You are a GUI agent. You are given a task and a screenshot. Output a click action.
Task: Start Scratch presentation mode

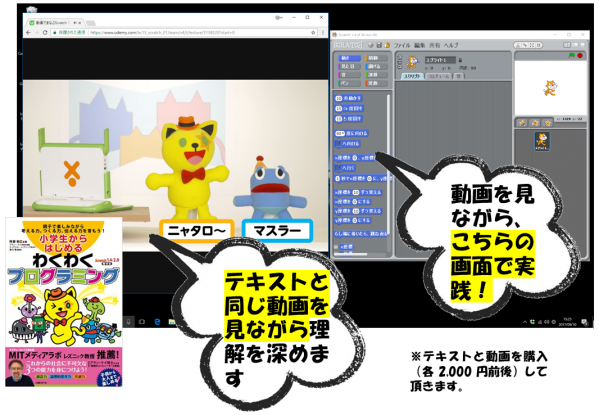click(583, 45)
